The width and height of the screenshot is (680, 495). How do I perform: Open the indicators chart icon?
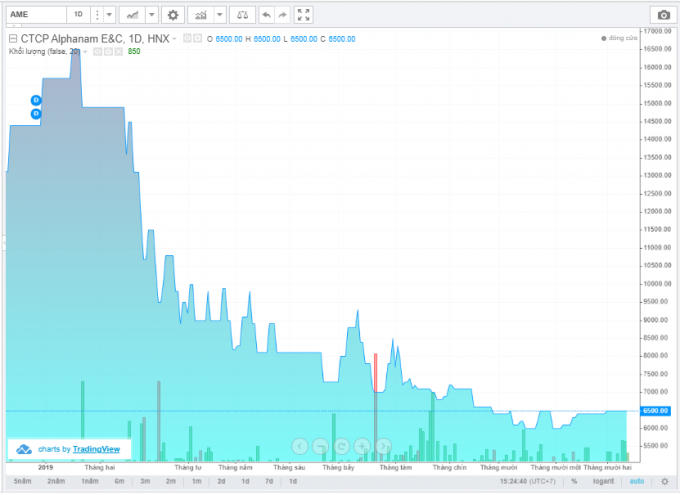(200, 15)
